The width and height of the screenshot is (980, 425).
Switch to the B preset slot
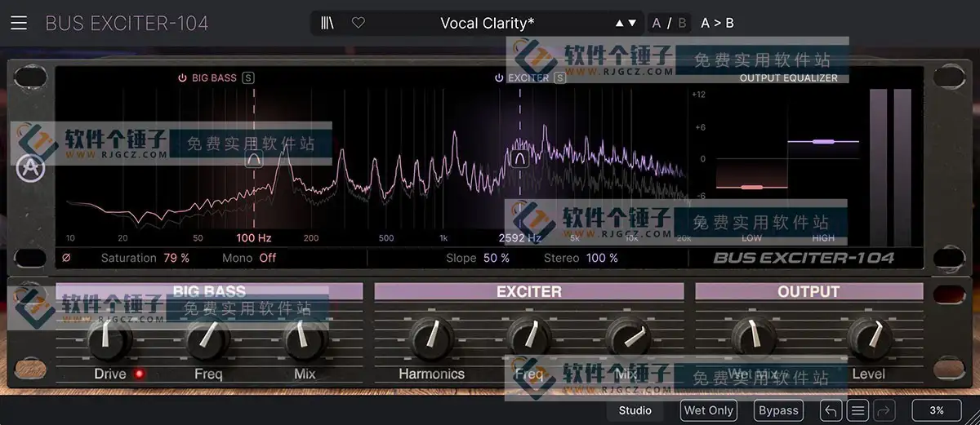pos(682,23)
